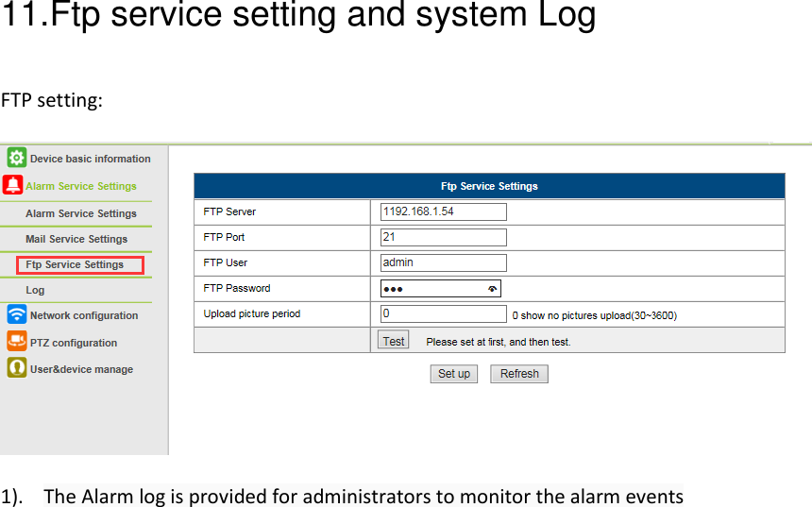Click the FTP User label
Viewport: 812px width, 507px height.
click(x=226, y=262)
